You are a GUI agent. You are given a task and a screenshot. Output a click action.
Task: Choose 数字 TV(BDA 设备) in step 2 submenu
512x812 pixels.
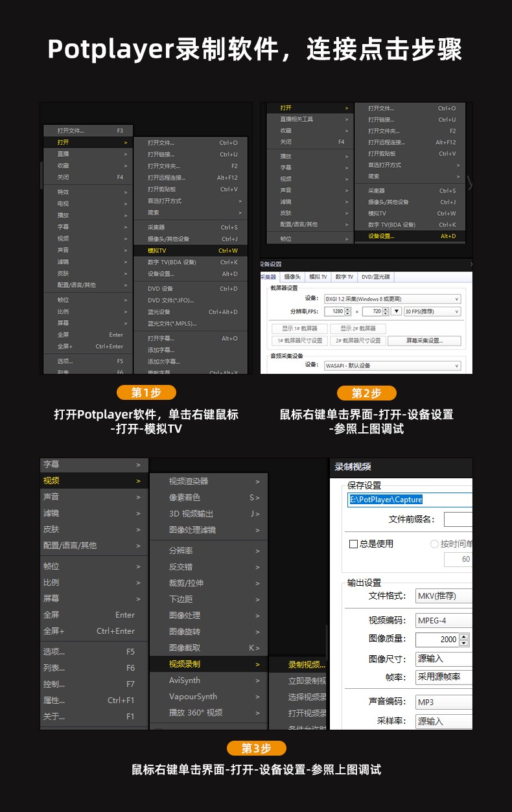(x=411, y=225)
